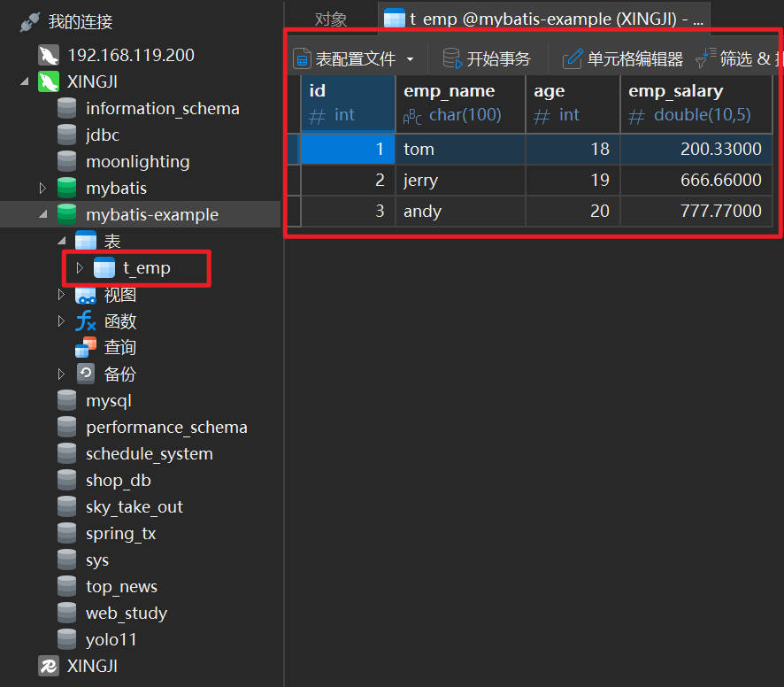The width and height of the screenshot is (784, 687).
Task: Select the cell containing jerry
Action: tap(421, 180)
